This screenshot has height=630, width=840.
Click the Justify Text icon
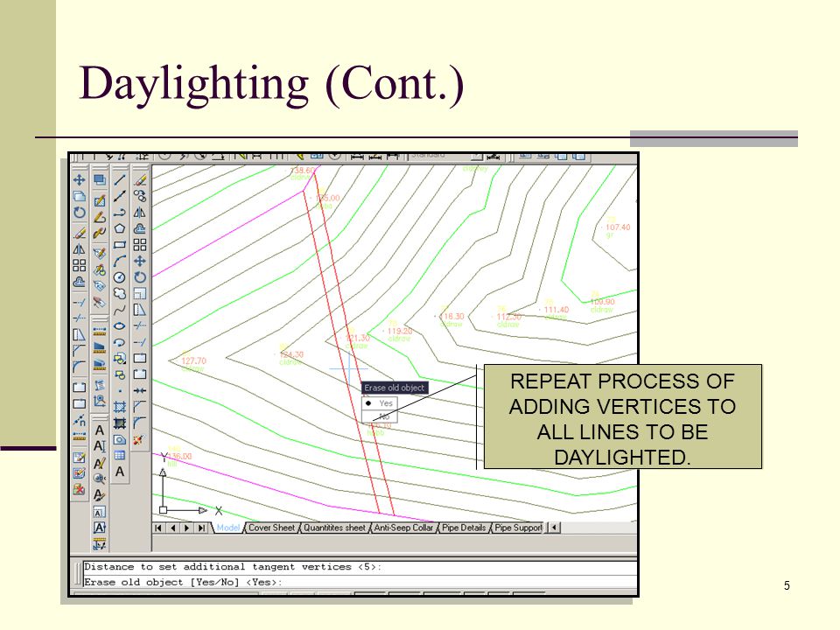pos(99,528)
